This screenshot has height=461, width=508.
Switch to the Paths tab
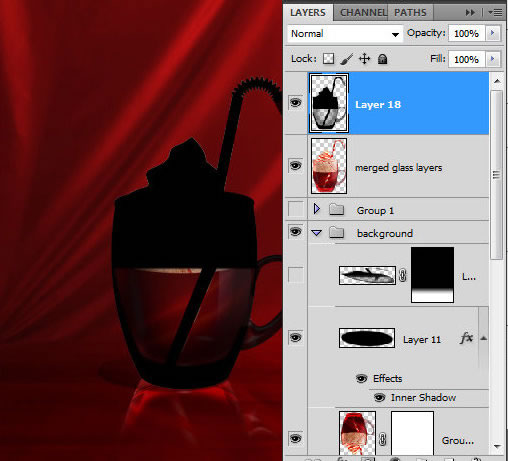410,13
